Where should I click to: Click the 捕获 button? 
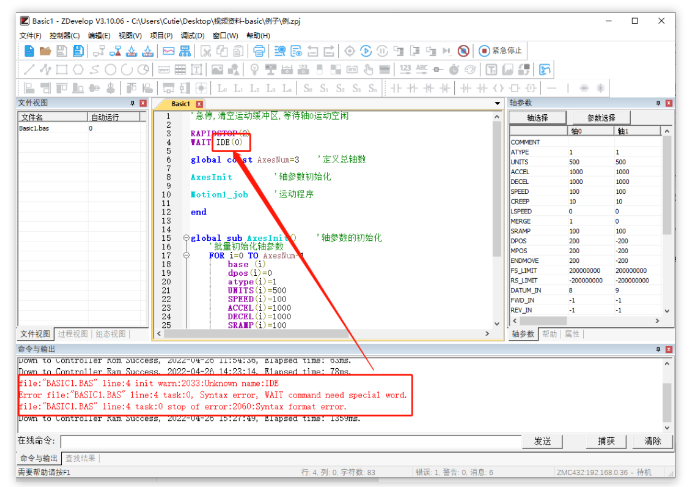[606, 441]
